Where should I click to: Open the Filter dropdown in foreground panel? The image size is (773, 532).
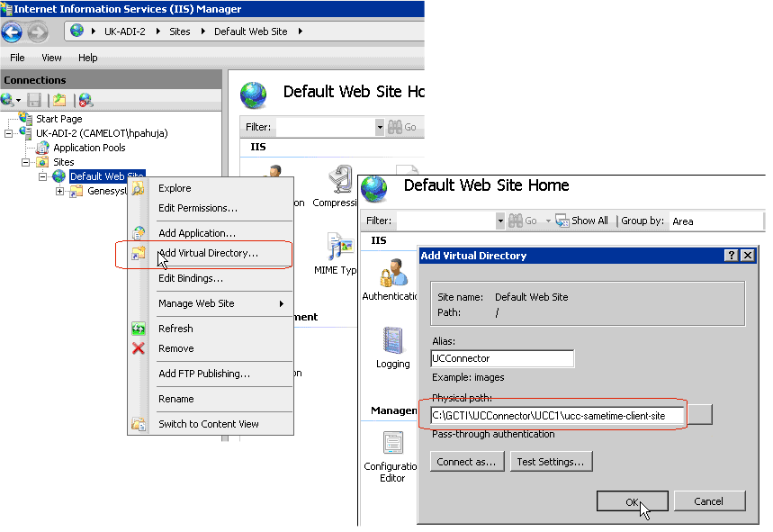click(x=500, y=221)
